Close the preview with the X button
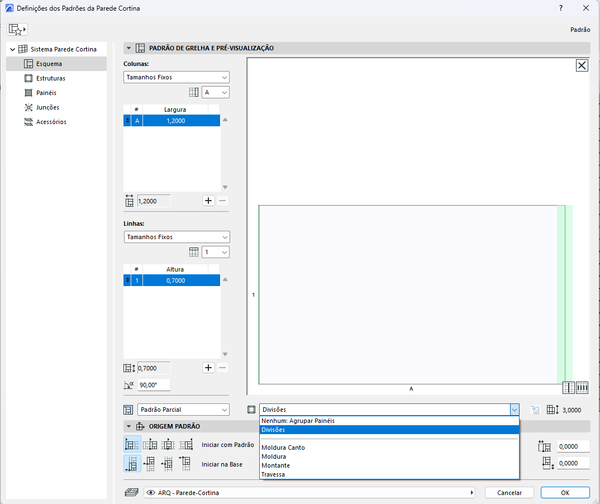Image resolution: width=600 pixels, height=504 pixels. click(x=582, y=65)
